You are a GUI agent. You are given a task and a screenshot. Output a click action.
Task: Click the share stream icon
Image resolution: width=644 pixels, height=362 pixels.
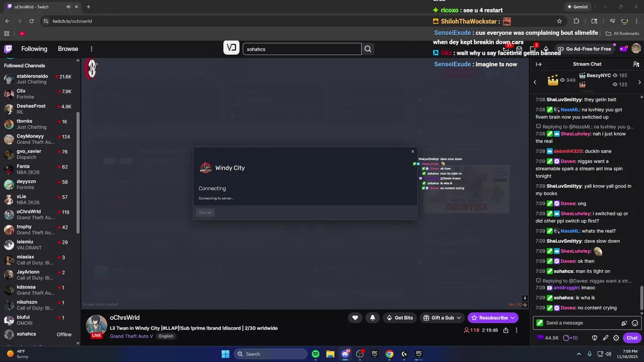[x=506, y=330]
